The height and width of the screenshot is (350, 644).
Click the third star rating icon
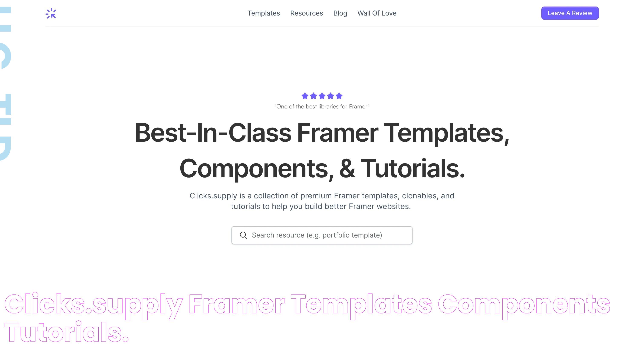(x=322, y=96)
